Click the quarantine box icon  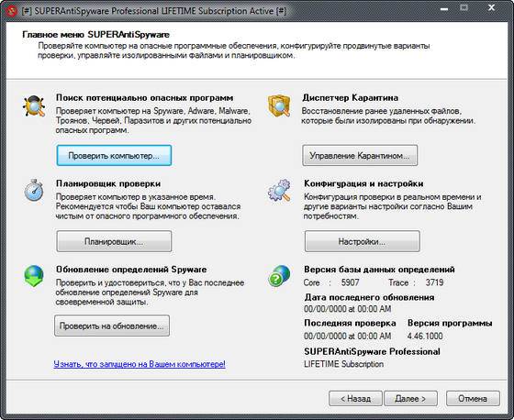(279, 105)
